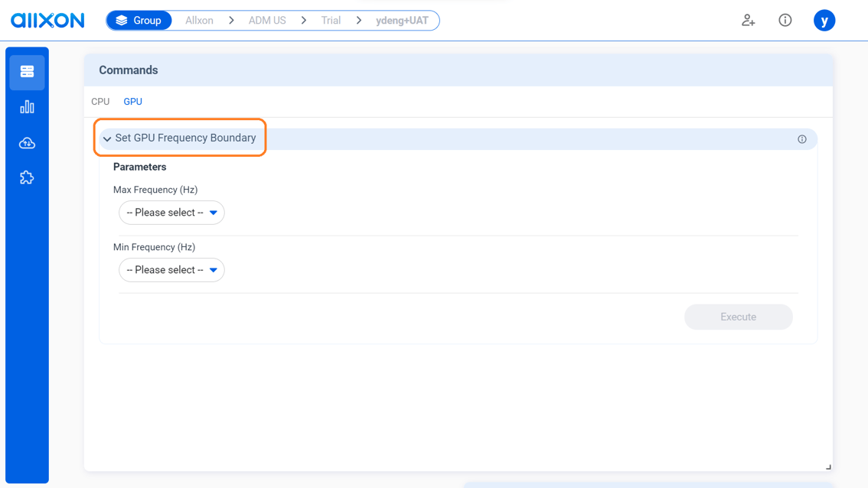Click the Execute button

click(x=738, y=317)
